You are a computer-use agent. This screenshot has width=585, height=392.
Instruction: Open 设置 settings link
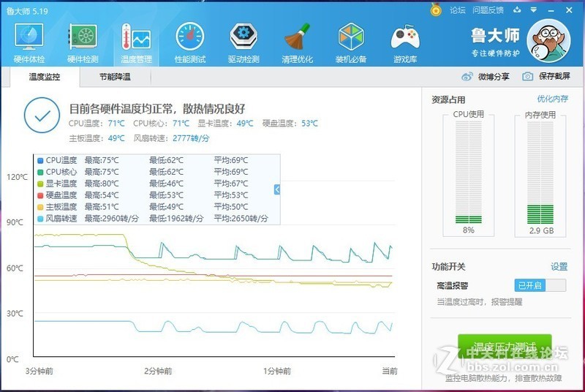pyautogui.click(x=559, y=267)
